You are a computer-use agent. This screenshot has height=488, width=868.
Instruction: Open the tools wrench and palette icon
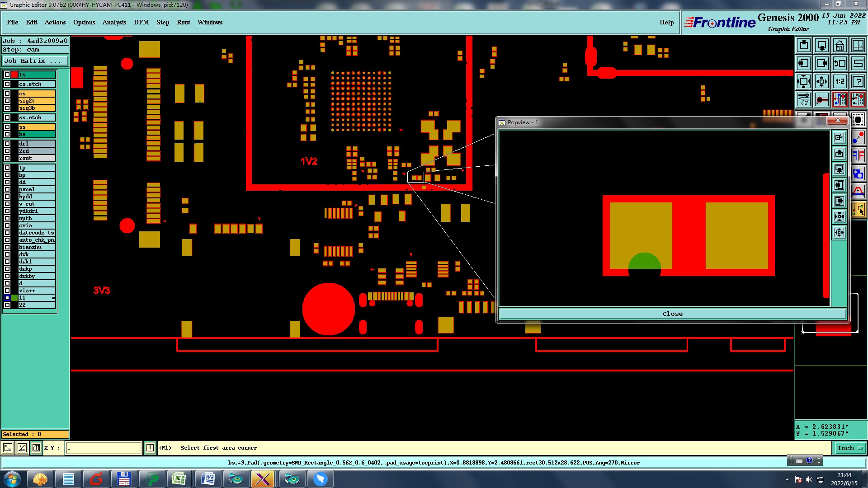coord(804,99)
